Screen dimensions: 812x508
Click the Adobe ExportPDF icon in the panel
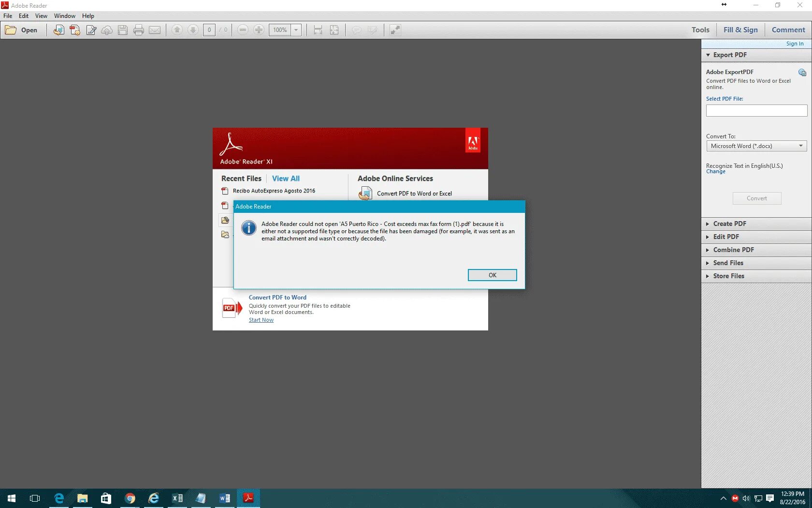(x=802, y=73)
